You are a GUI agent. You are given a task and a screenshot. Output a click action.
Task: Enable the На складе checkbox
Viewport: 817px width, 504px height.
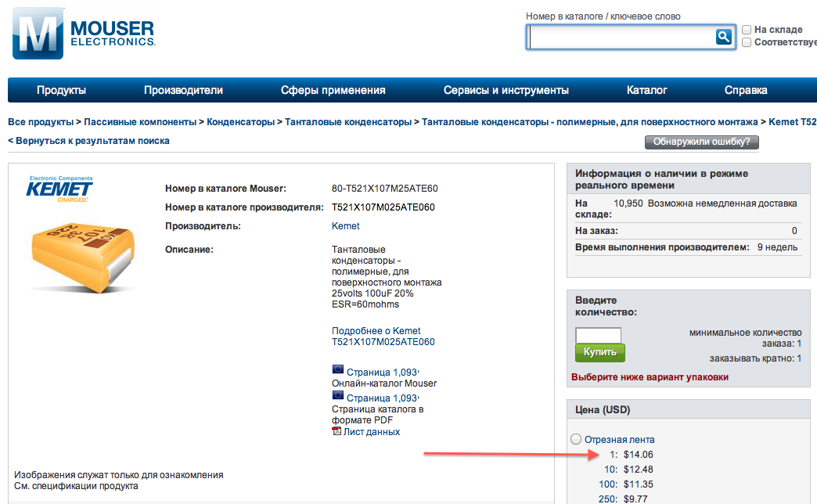click(747, 30)
